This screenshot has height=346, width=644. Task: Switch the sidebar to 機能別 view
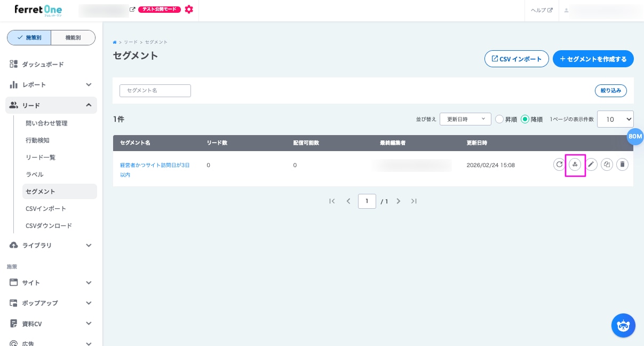pyautogui.click(x=73, y=37)
